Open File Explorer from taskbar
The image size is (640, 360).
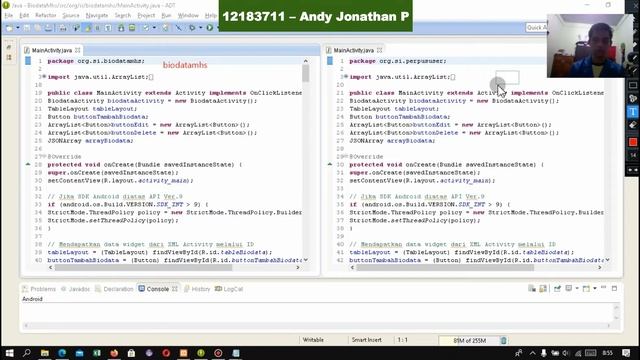(x=44, y=353)
